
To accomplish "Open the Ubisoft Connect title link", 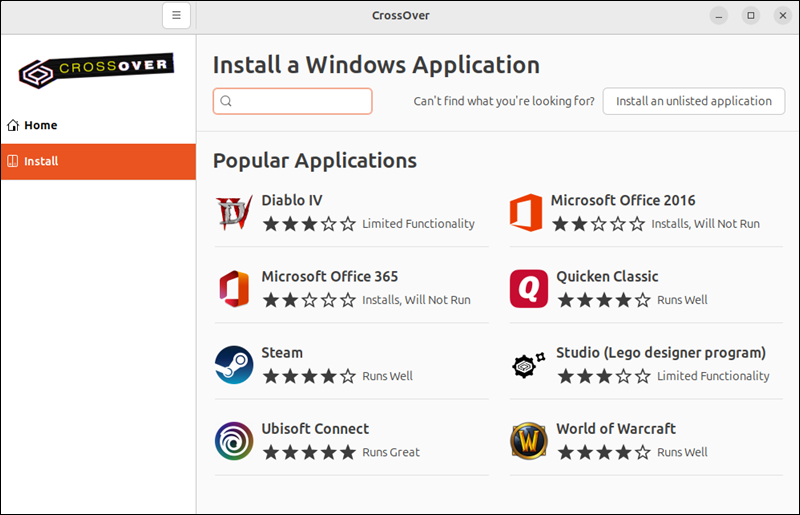I will [x=315, y=428].
